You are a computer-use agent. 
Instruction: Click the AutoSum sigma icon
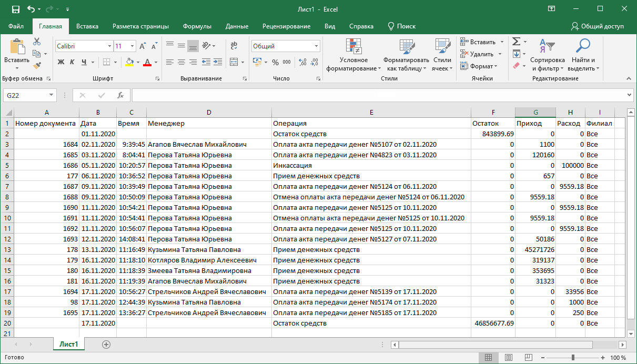pos(517,42)
